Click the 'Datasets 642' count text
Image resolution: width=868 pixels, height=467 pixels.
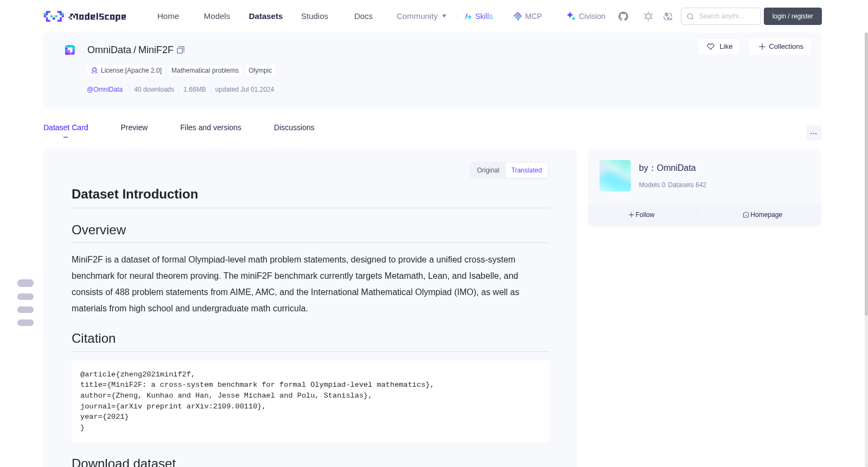[x=687, y=185]
